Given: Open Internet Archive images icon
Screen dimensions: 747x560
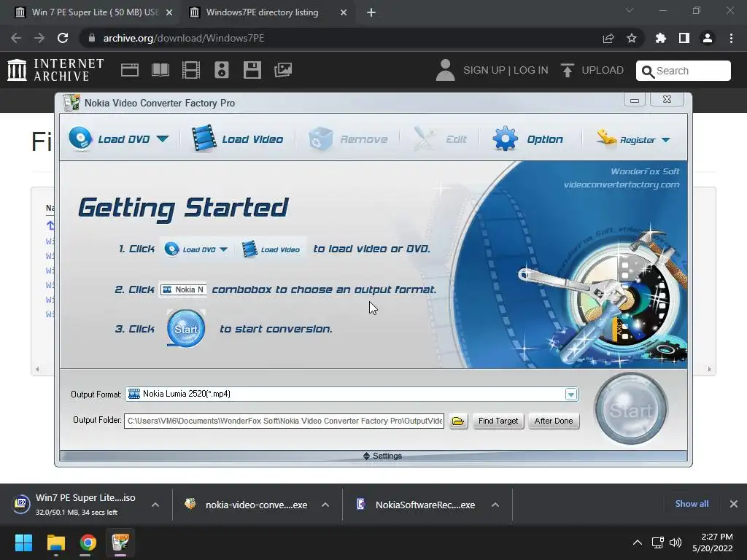Looking at the screenshot, I should 283,70.
